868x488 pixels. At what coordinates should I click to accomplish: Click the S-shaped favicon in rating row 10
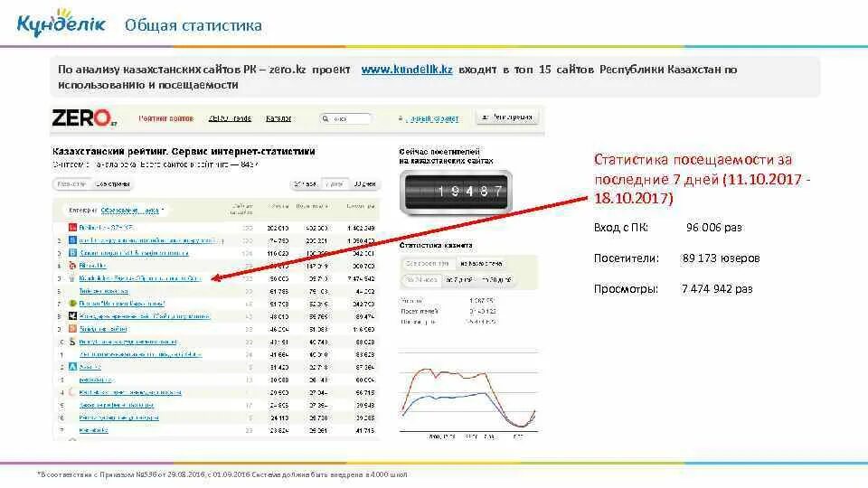[x=72, y=342]
